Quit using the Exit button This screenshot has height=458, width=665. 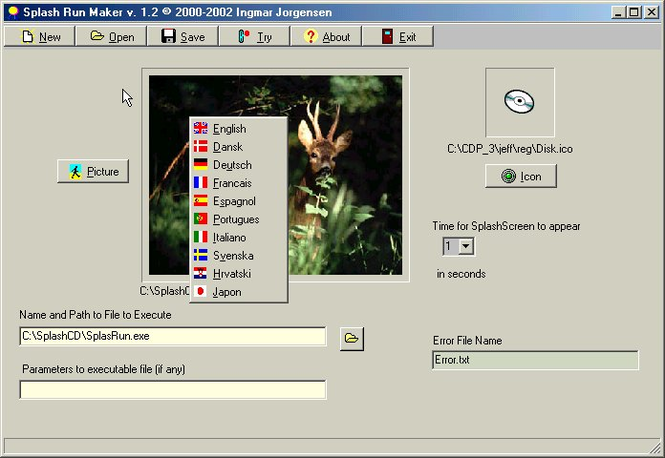tap(398, 36)
